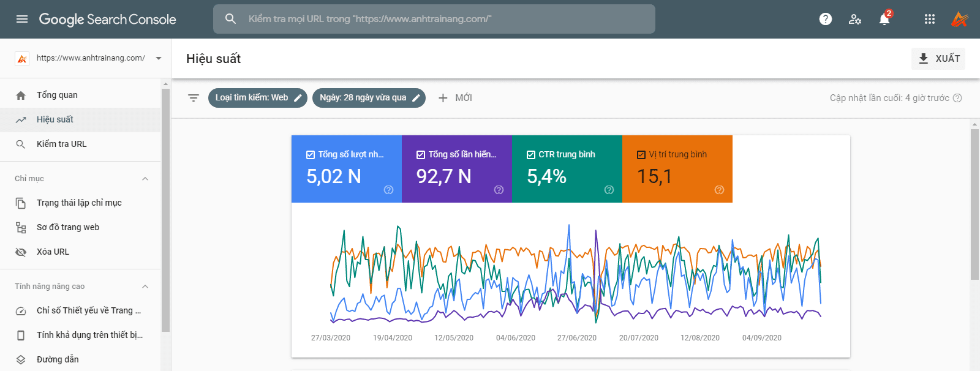Open the notifications bell

884,19
